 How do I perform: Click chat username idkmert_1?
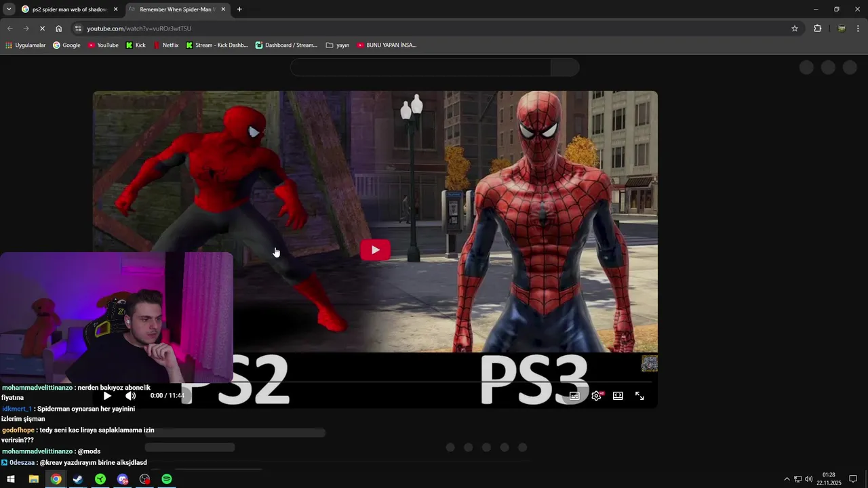pos(17,409)
